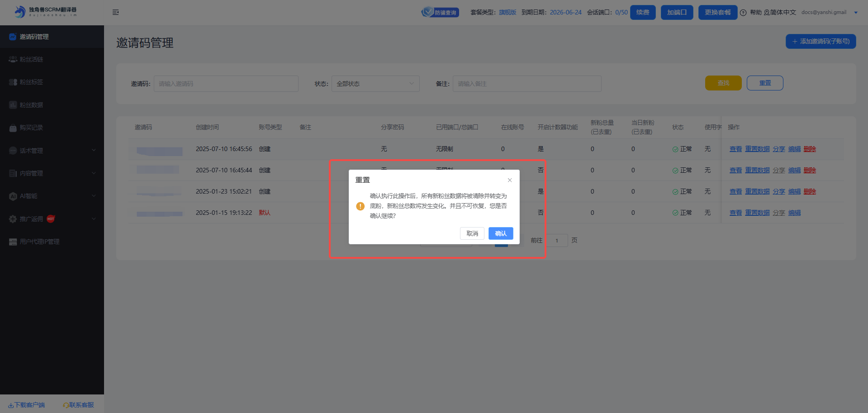Click the 简体中文 language switcher icon
The image size is (868, 413).
[x=767, y=13]
